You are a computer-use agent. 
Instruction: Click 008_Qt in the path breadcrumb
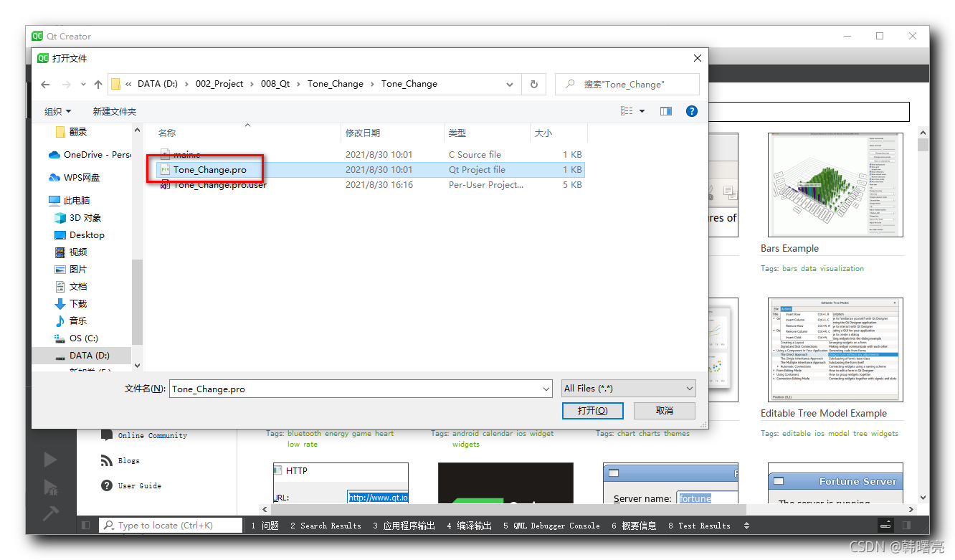point(275,84)
